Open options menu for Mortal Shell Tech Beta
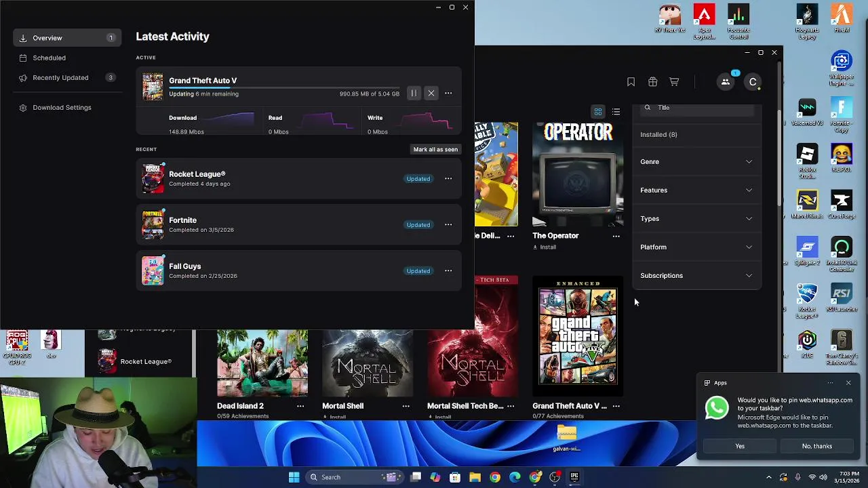This screenshot has width=868, height=488. (x=511, y=406)
